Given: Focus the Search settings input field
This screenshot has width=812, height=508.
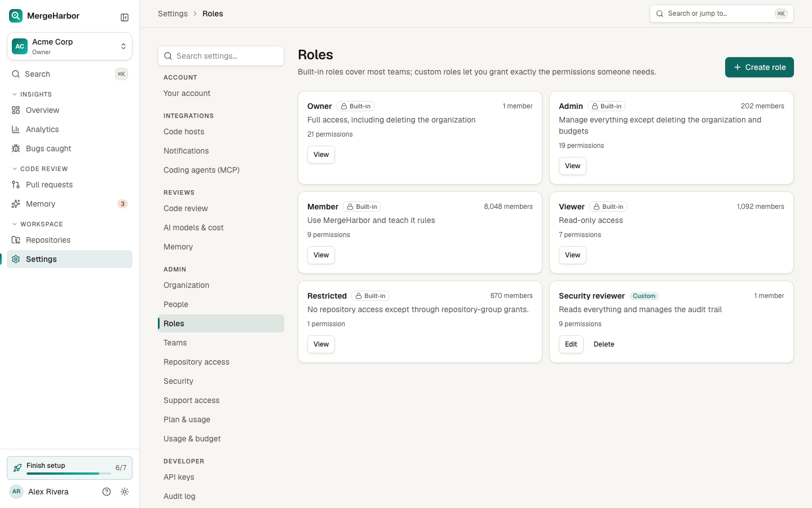Looking at the screenshot, I should tap(221, 56).
